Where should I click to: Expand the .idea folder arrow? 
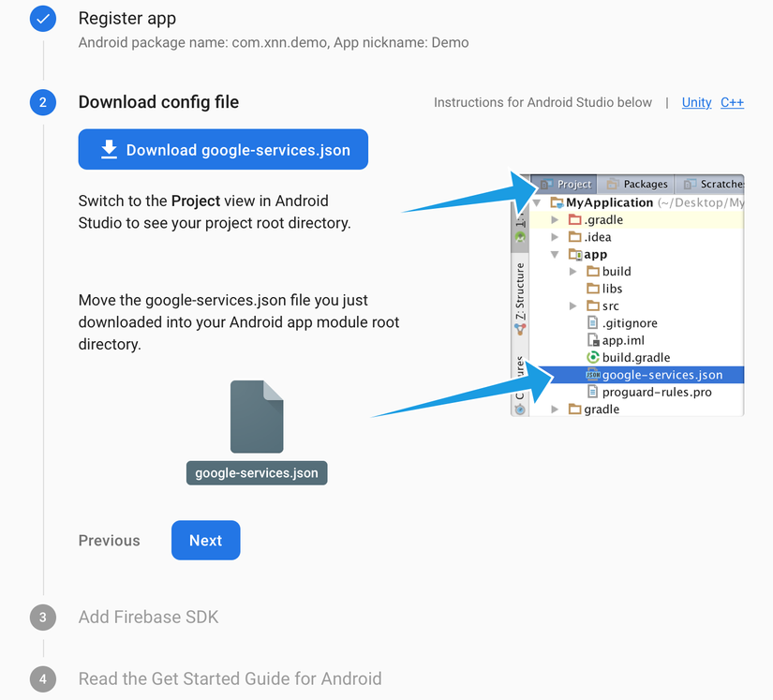555,237
